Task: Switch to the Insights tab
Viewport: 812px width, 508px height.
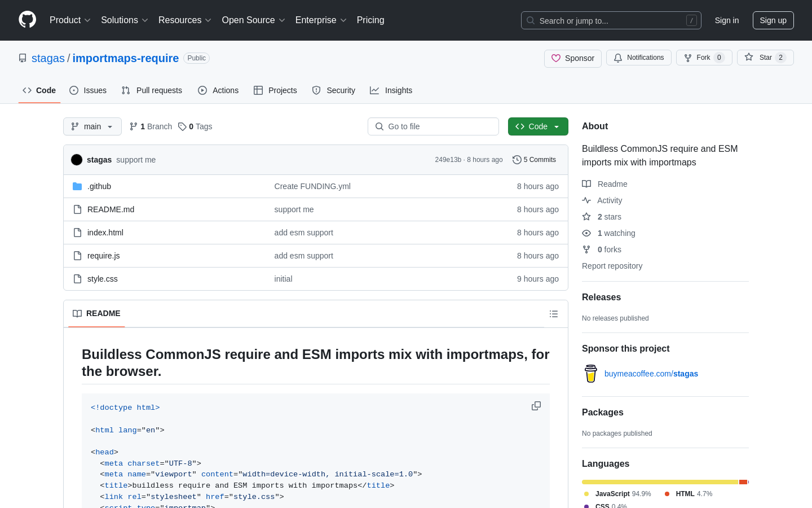Action: pos(391,90)
